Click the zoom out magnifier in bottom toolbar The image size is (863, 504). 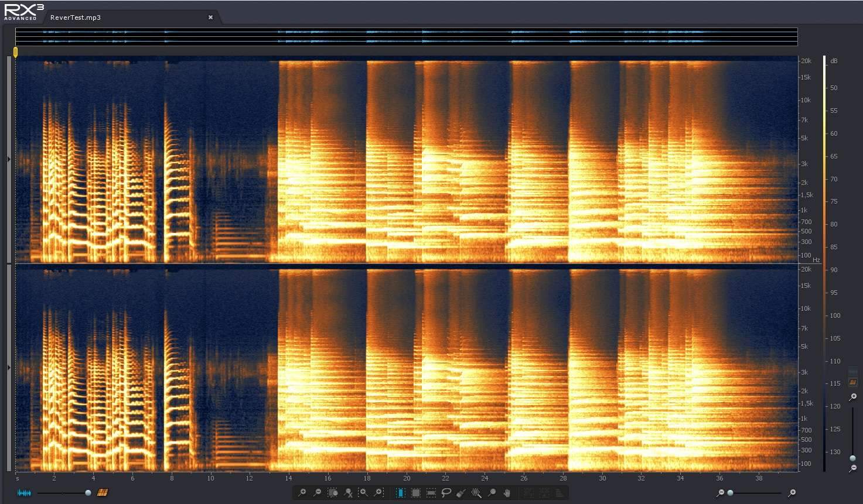(x=317, y=493)
